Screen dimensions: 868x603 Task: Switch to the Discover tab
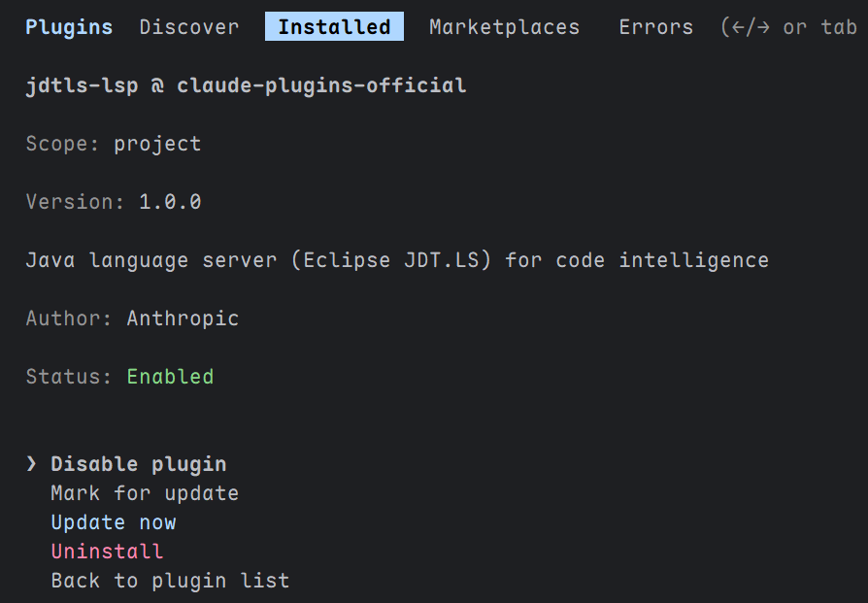point(188,26)
